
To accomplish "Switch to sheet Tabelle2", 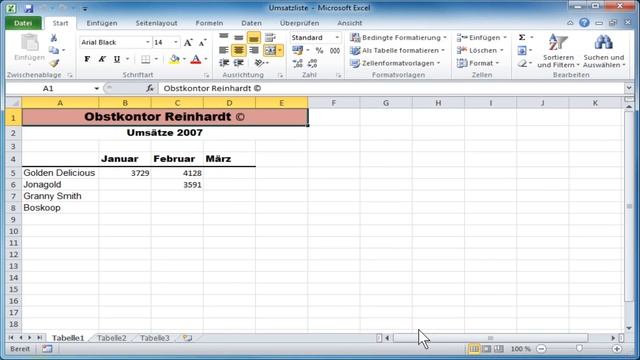I will pos(111,338).
